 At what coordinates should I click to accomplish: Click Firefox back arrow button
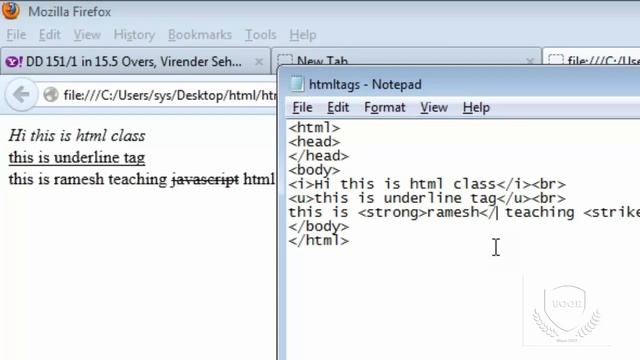(21, 95)
